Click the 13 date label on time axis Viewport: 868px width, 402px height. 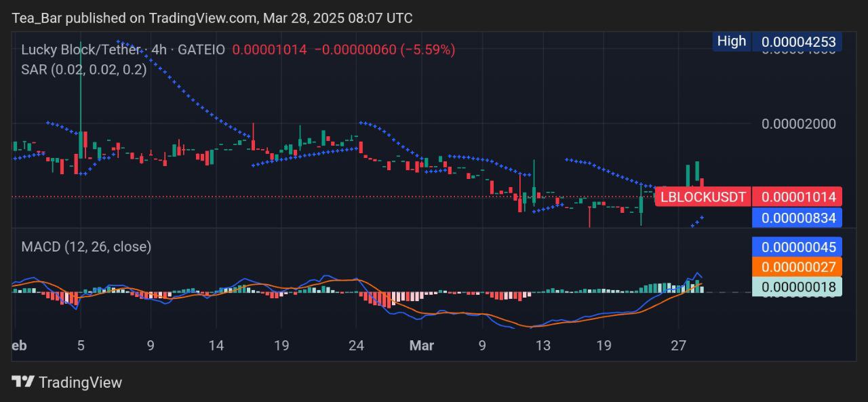tap(542, 346)
